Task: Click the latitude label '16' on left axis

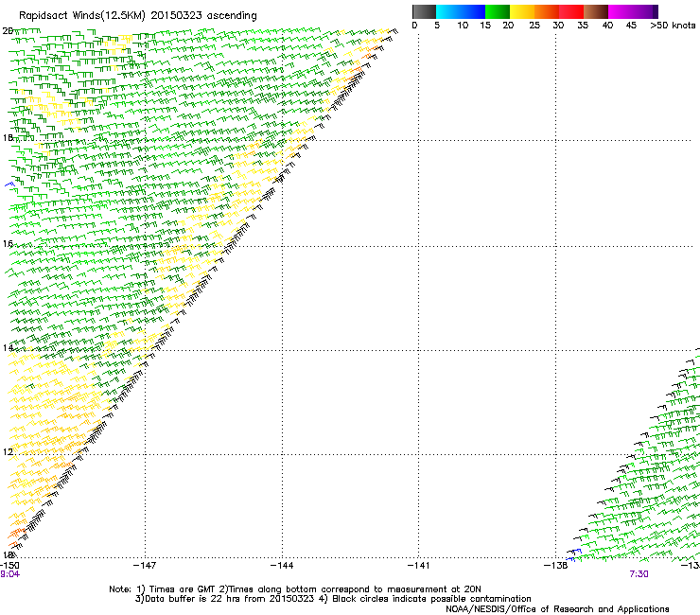Action: tap(8, 243)
